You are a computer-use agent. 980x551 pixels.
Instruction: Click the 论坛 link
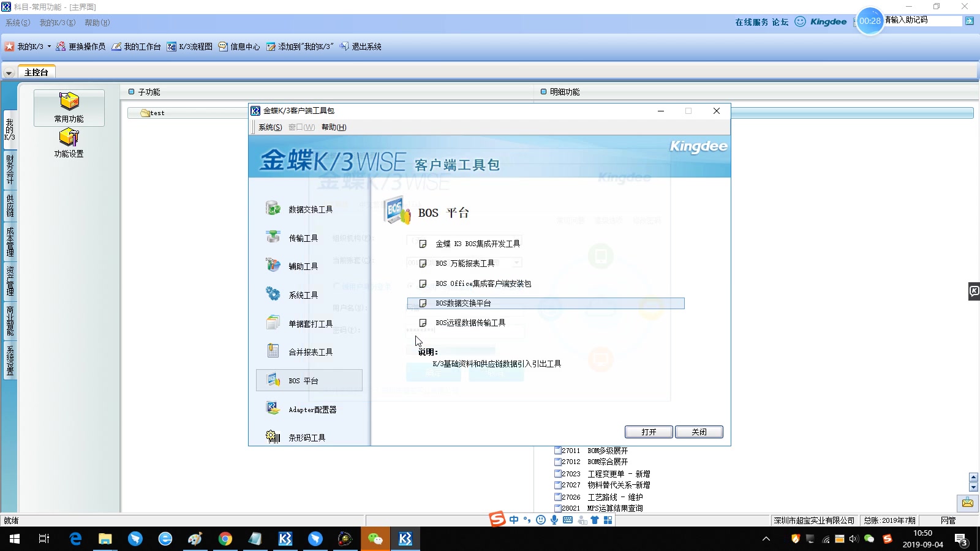[780, 22]
